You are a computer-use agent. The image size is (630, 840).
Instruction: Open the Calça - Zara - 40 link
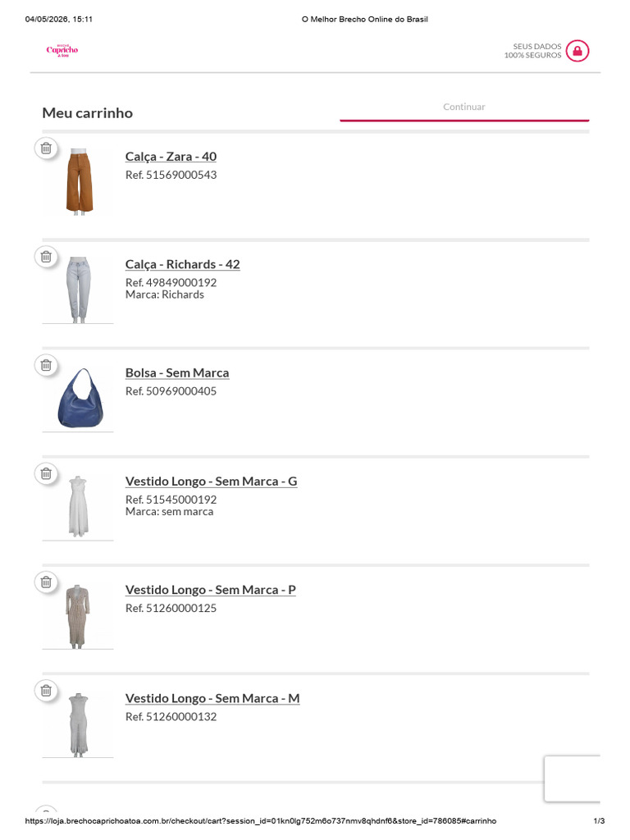(x=171, y=157)
